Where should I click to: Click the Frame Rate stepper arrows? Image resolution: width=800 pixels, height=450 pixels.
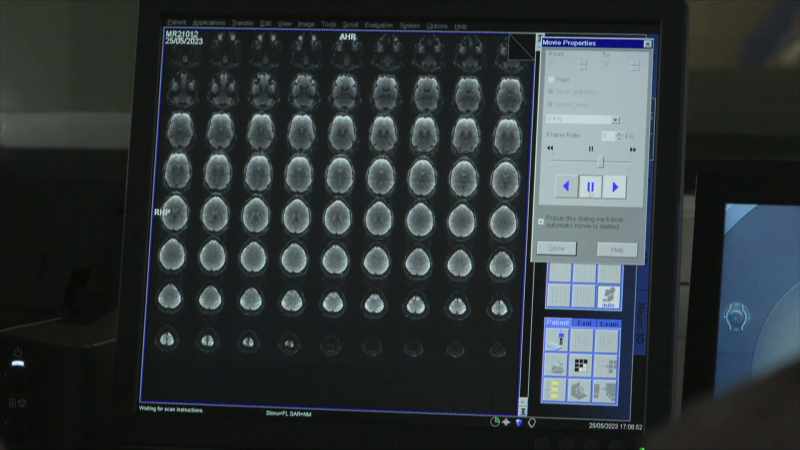pos(619,136)
